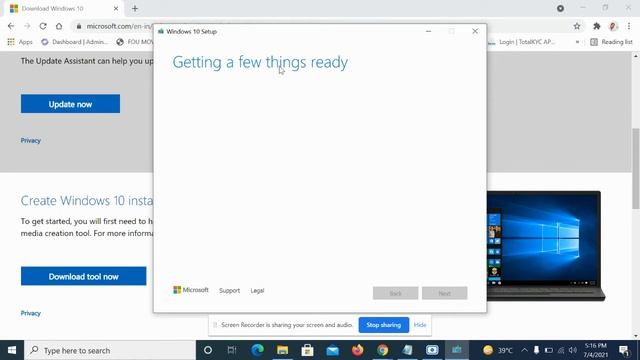640x360 pixels.
Task: Show hidden system tray icons
Action: [x=524, y=350]
